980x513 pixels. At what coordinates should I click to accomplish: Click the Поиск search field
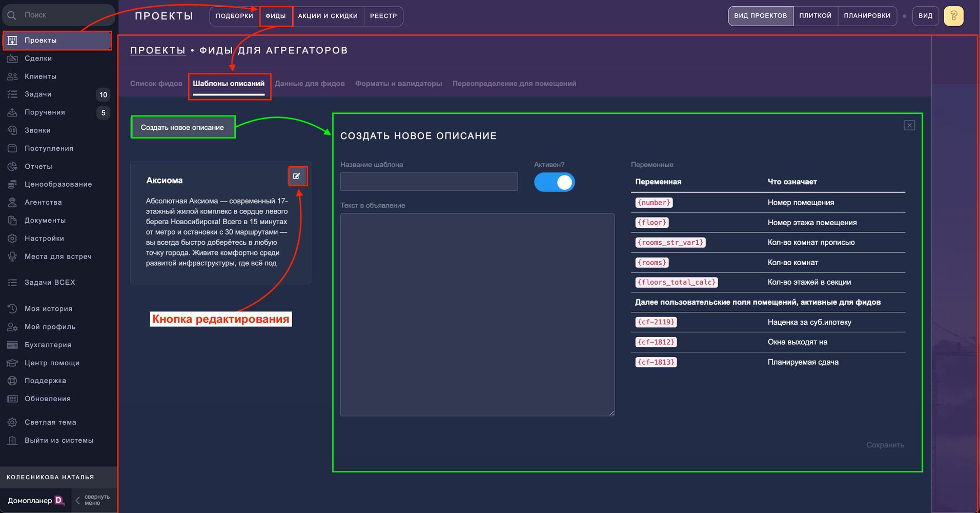click(58, 15)
